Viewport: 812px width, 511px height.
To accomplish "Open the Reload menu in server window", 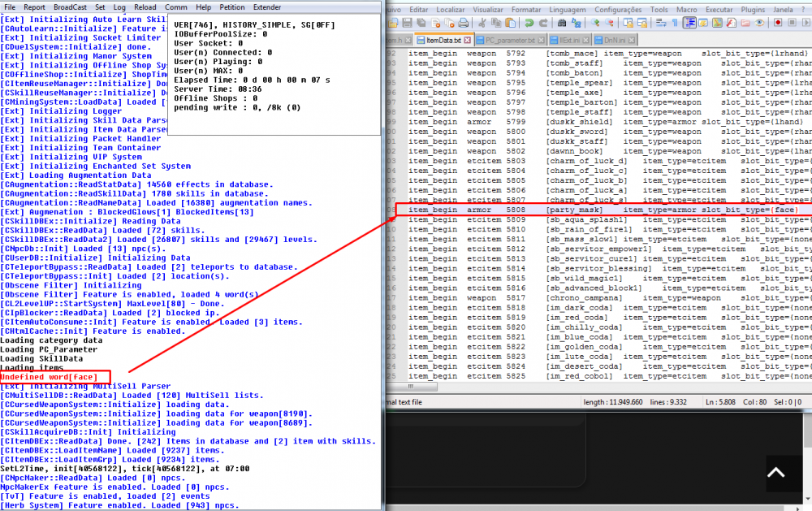I will (x=145, y=6).
